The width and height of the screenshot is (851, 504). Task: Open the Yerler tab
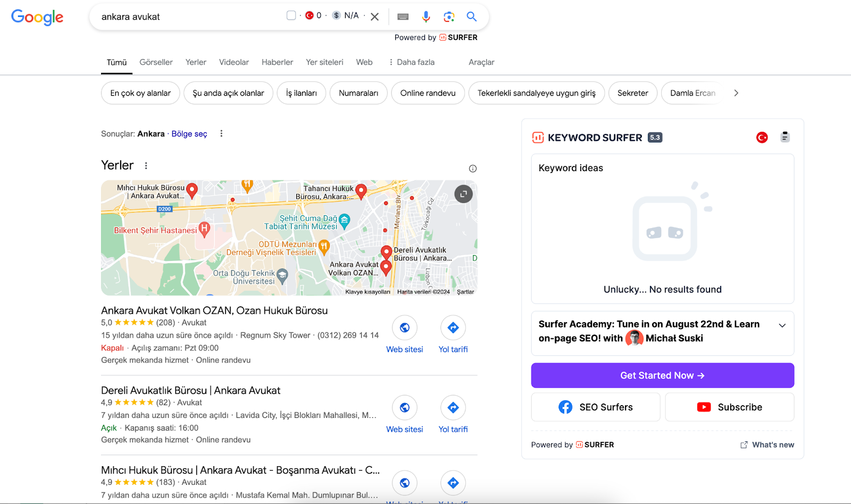tap(196, 62)
